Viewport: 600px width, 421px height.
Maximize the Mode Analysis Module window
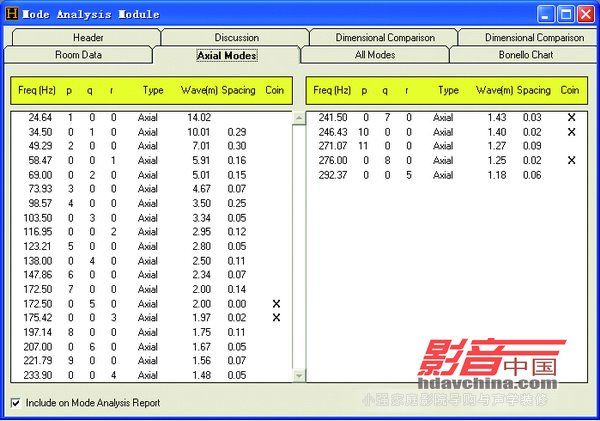tap(566, 15)
